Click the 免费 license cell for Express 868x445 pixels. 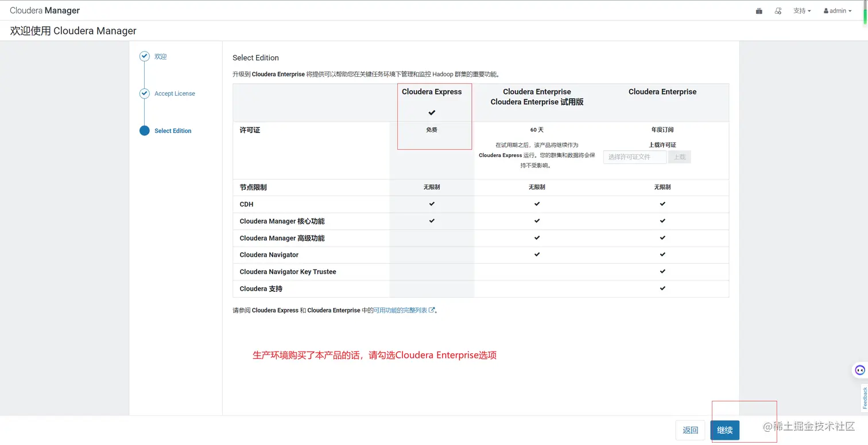click(432, 130)
